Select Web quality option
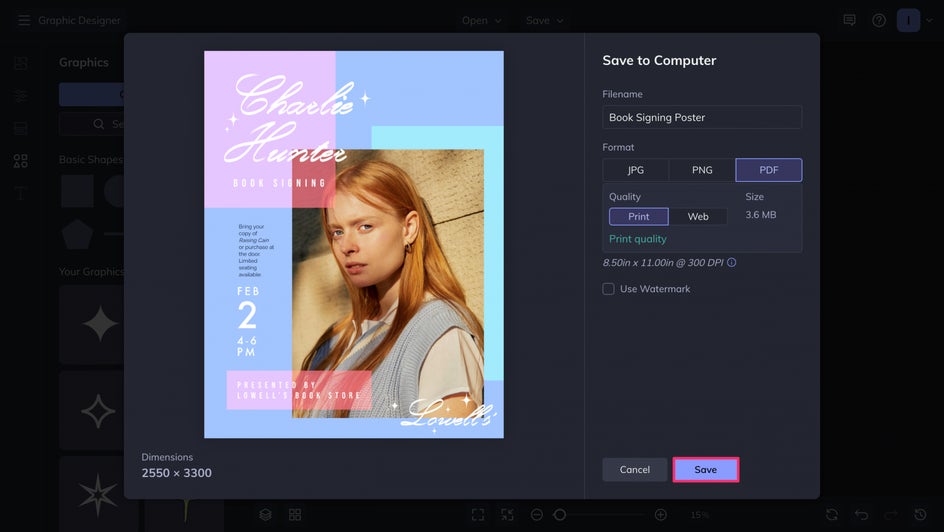The width and height of the screenshot is (944, 532). point(698,217)
